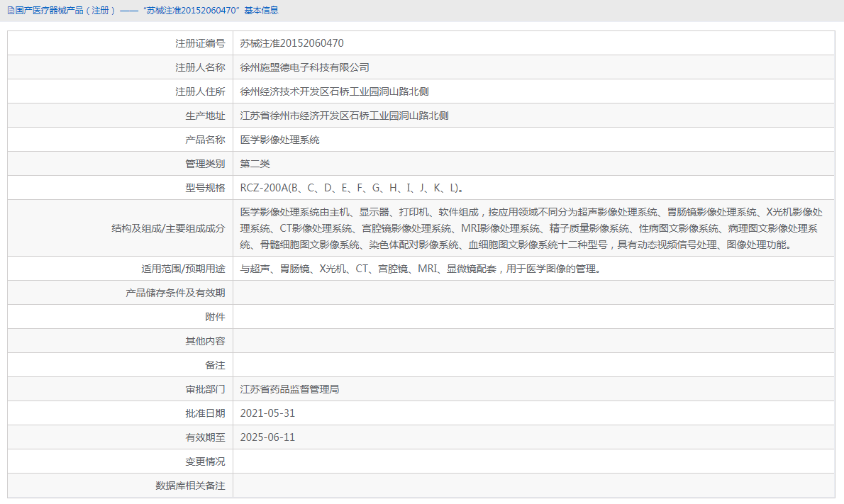The height and width of the screenshot is (504, 844).
Task: Select company name 徐州施盟德电子科技有限公司
Action: pyautogui.click(x=305, y=67)
